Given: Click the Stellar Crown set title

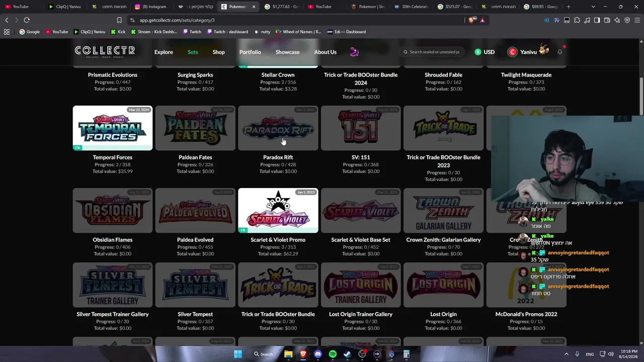Looking at the screenshot, I should click(278, 75).
